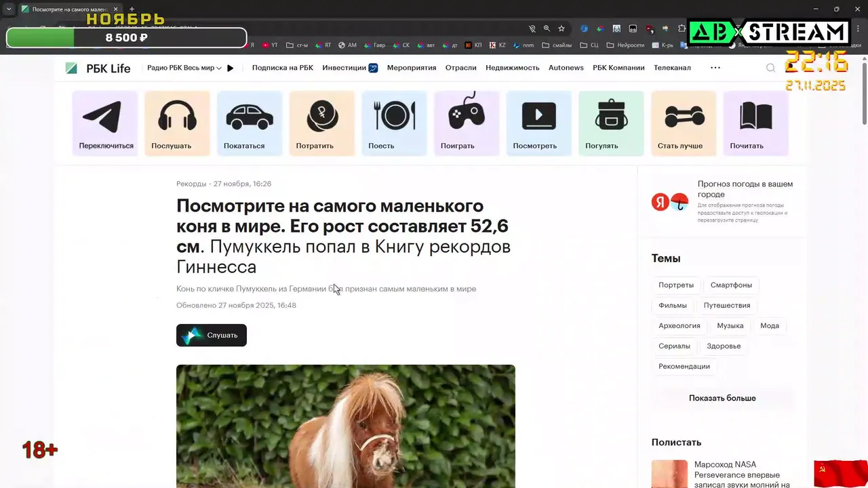Screen dimensions: 868x488
Task: Open the gamepad 'Поиграть' section
Action: pyautogui.click(x=467, y=123)
